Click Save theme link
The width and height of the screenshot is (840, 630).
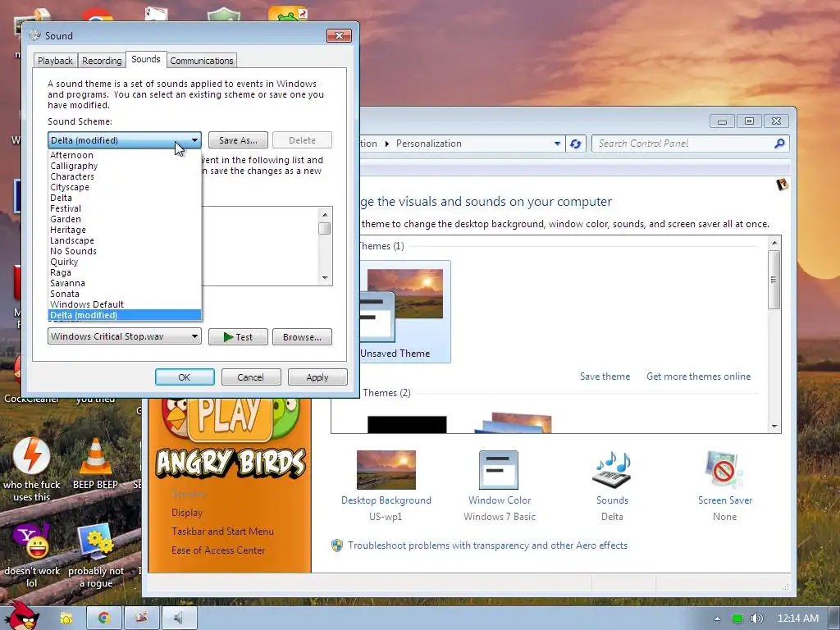pos(605,377)
